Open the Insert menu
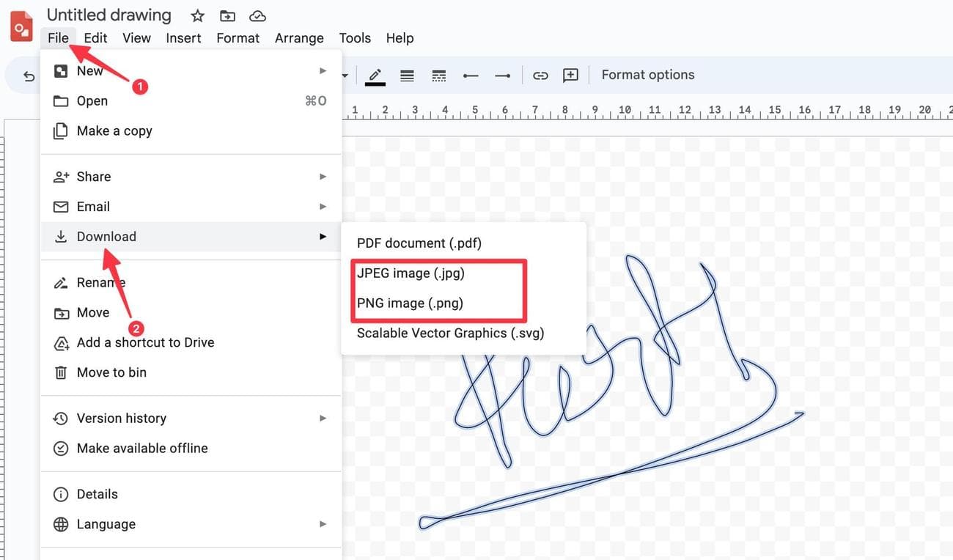Image resolution: width=953 pixels, height=560 pixels. 183,38
